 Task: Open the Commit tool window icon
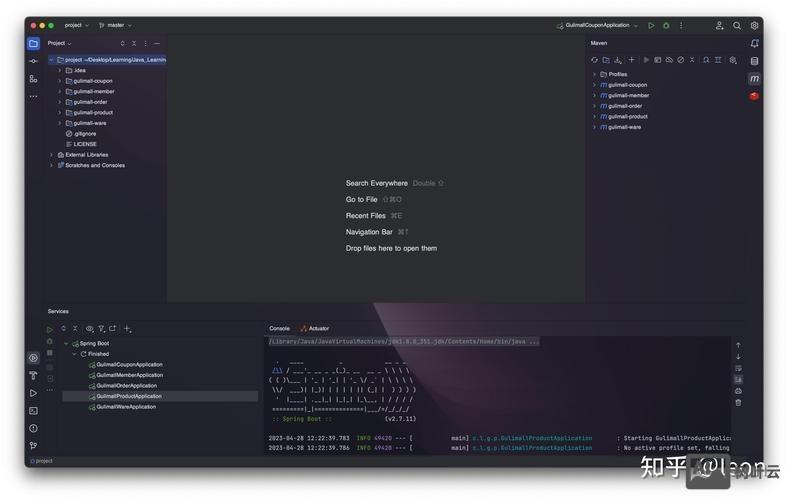33,61
